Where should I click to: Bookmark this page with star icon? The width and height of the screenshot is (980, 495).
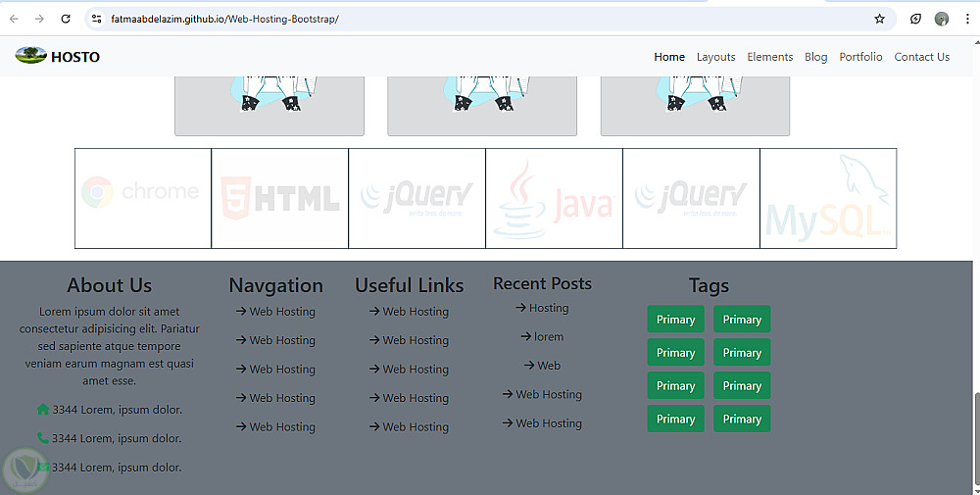[x=879, y=19]
